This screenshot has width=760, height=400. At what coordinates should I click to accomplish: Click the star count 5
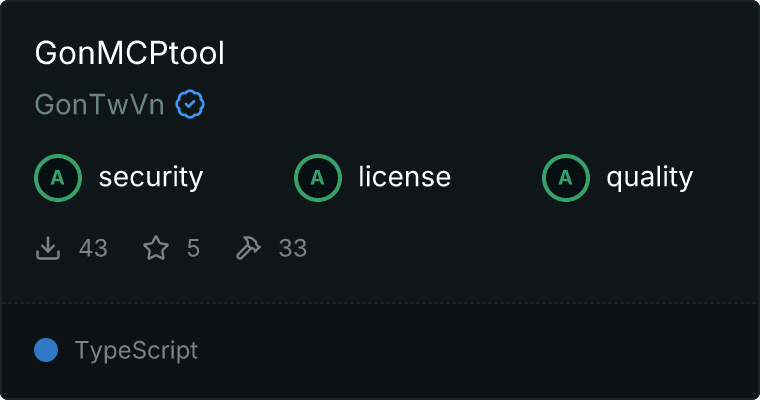pyautogui.click(x=193, y=248)
